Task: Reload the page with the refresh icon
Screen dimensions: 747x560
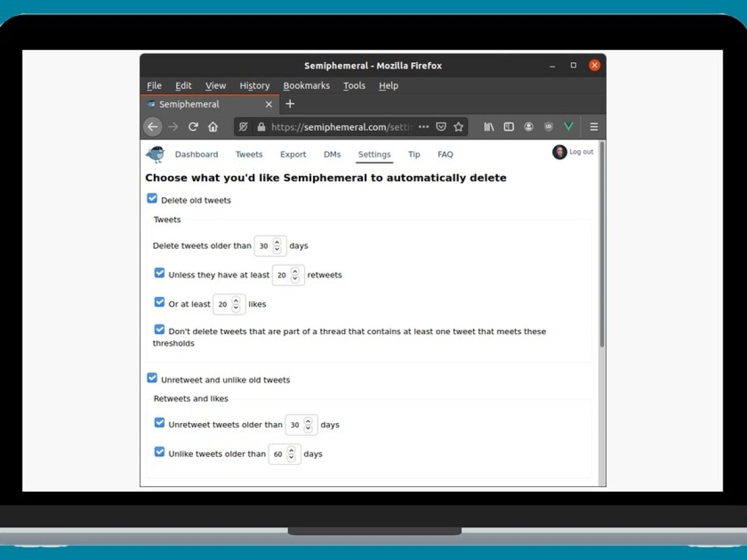Action: point(193,127)
